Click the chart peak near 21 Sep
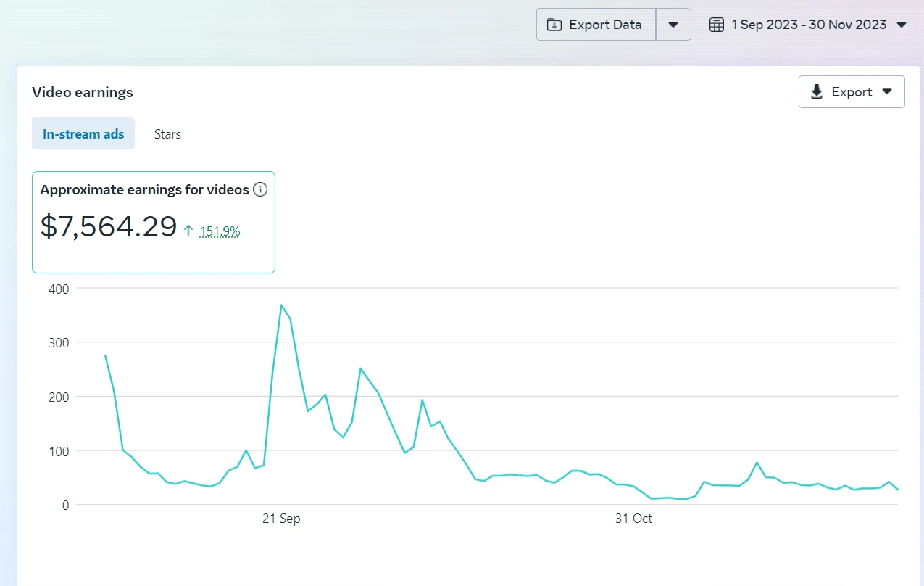This screenshot has height=586, width=924. (281, 305)
